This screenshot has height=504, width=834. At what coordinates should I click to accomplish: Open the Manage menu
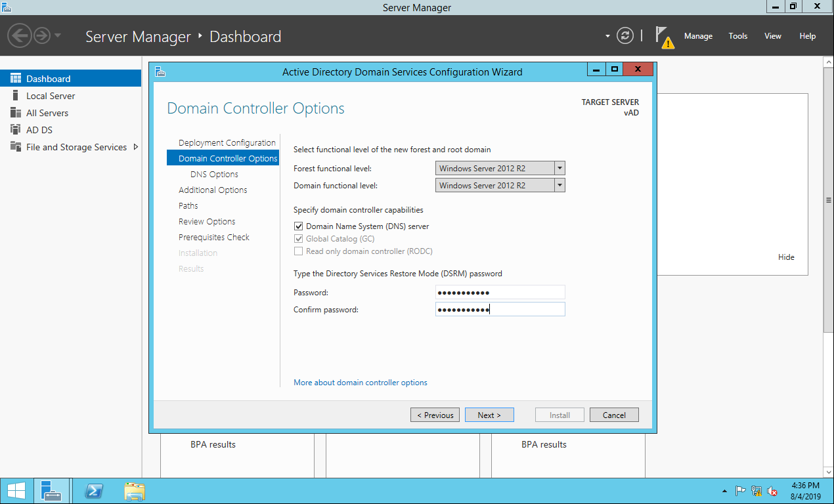tap(697, 36)
